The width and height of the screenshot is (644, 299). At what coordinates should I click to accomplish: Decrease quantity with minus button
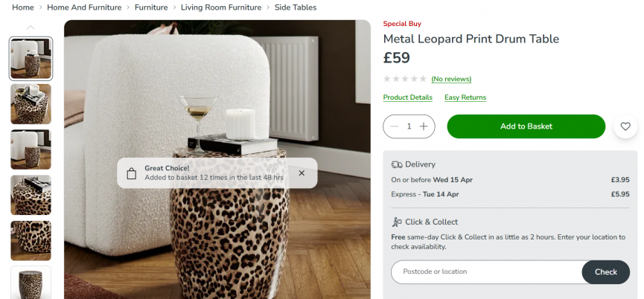coord(394,126)
